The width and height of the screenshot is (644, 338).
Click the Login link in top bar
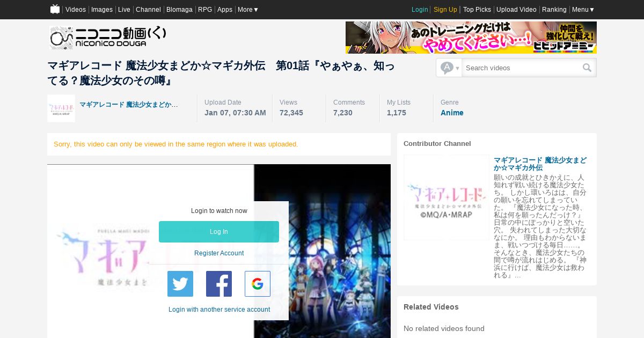click(420, 10)
